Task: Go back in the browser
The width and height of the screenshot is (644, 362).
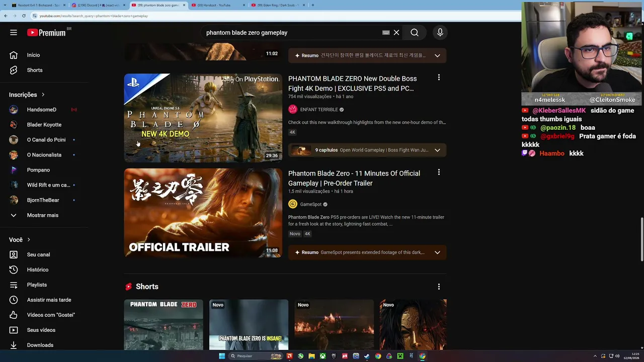Action: tap(6, 16)
